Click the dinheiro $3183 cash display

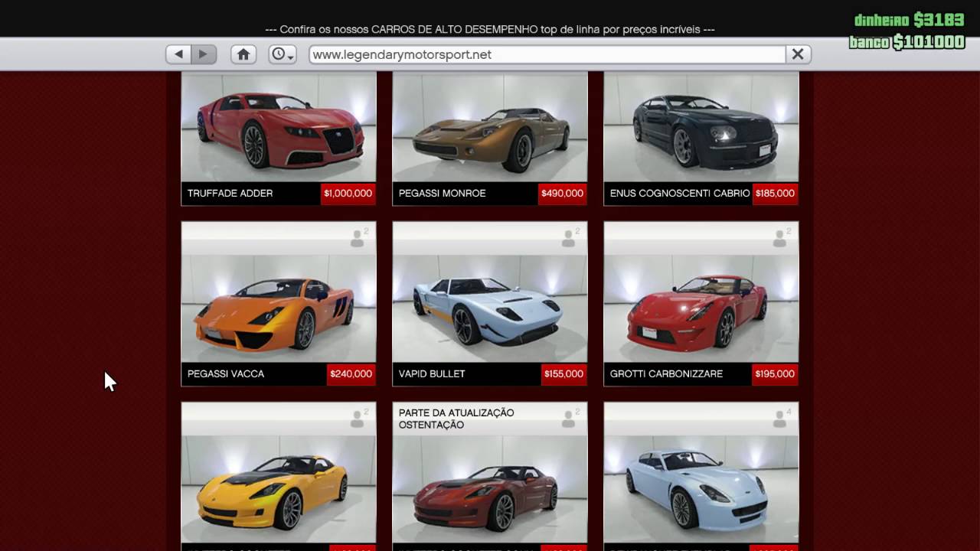pos(909,20)
